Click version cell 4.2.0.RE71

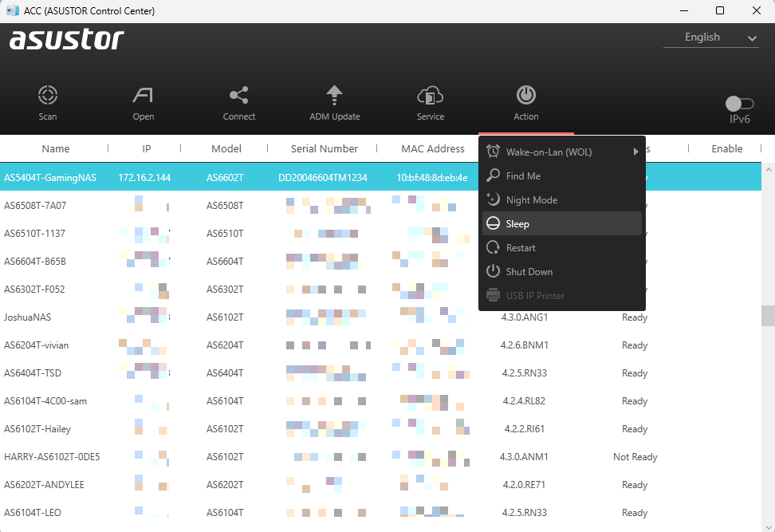pos(524,484)
